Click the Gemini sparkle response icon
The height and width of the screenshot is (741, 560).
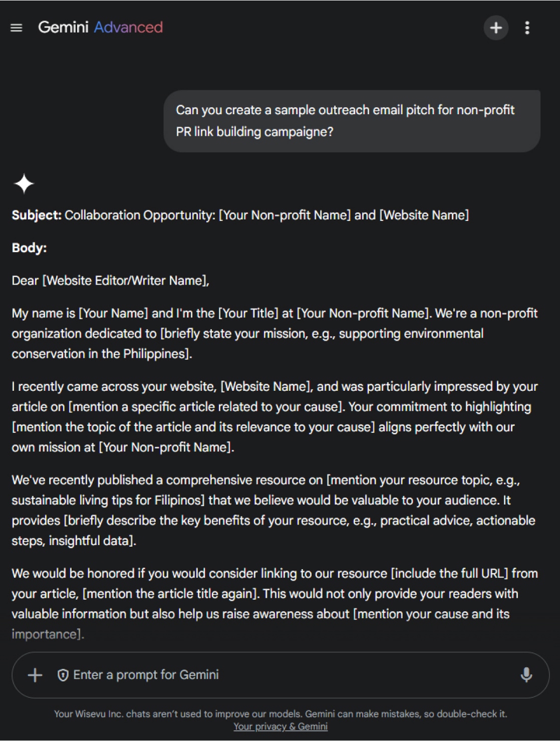(x=24, y=184)
